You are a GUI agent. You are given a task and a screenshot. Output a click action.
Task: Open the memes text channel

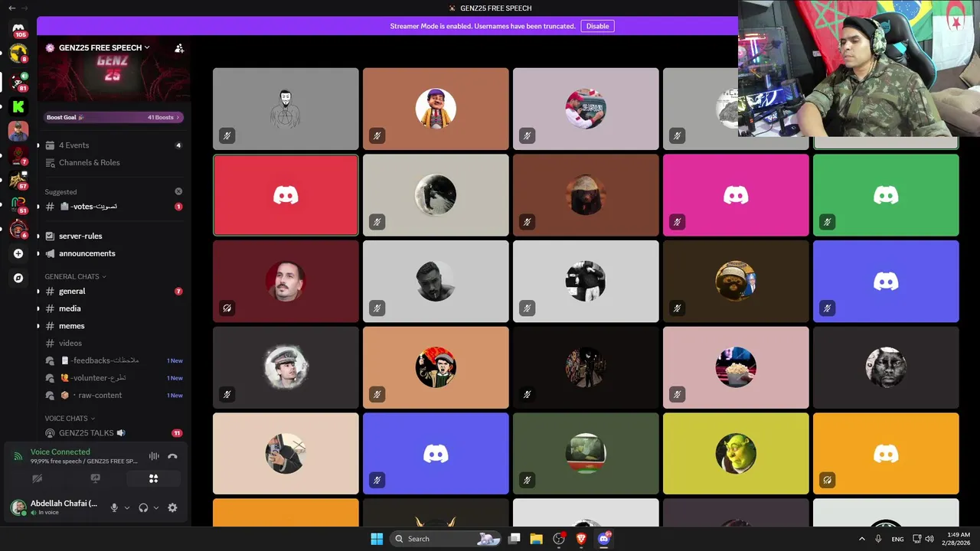[113, 326]
